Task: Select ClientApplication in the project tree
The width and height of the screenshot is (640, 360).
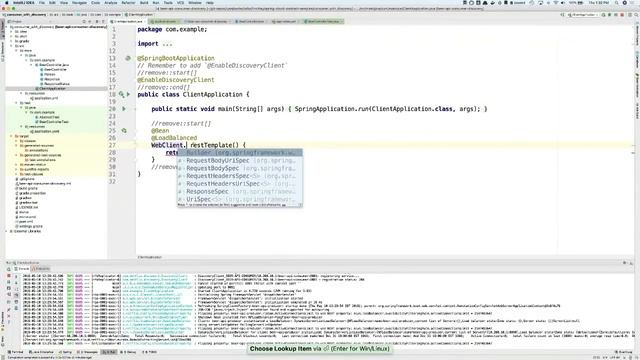Action: click(x=52, y=89)
